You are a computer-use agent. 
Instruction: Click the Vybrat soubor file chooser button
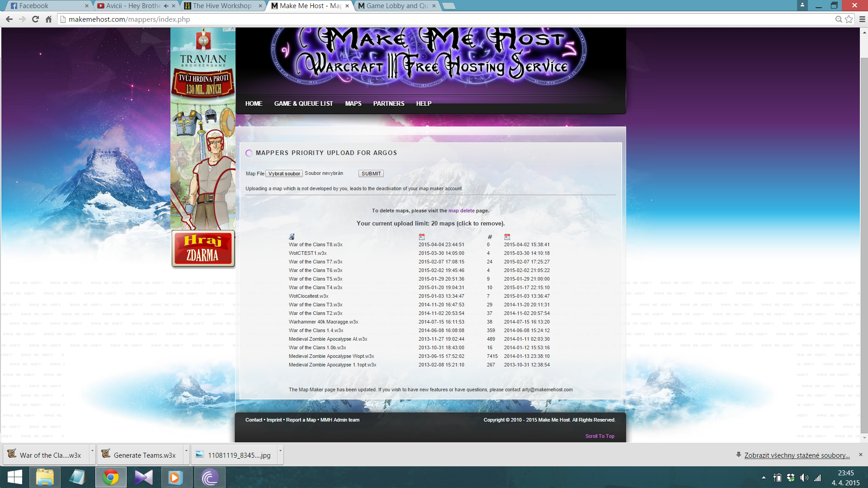(x=284, y=174)
